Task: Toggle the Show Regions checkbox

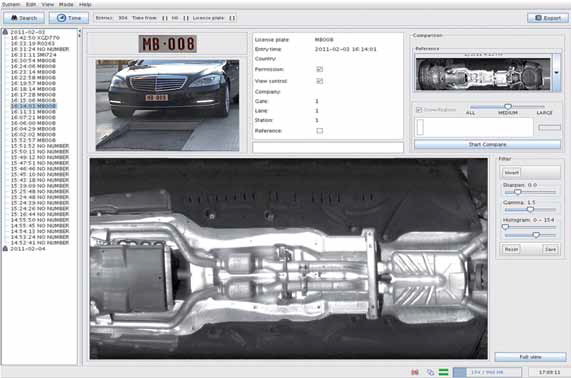Action: [419, 109]
